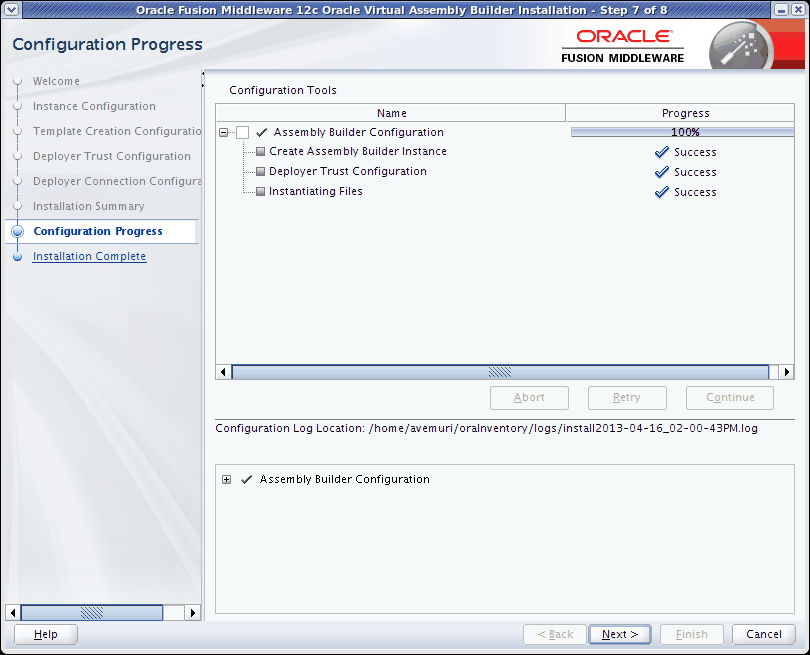Click the Configuration Log Location path text
This screenshot has height=655, width=810.
[563, 428]
